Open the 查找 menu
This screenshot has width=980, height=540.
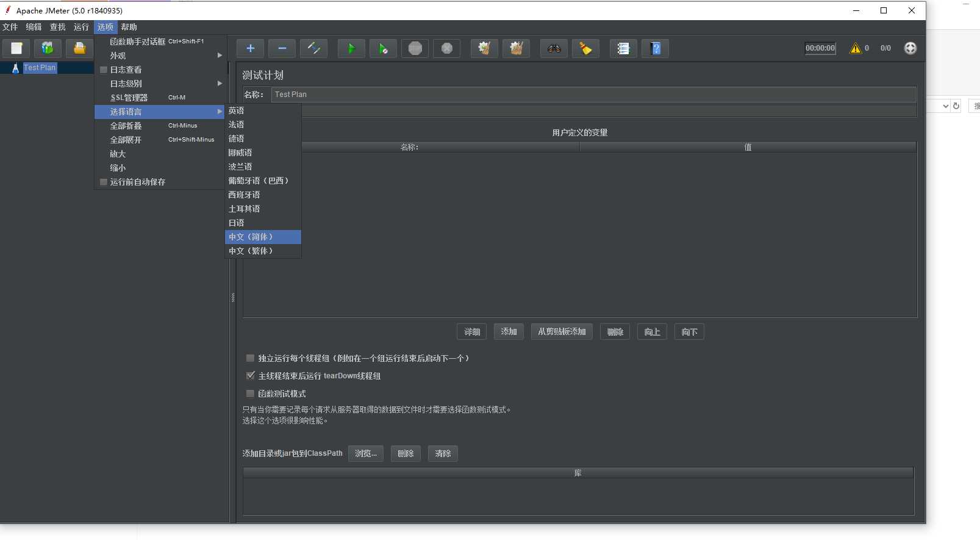pyautogui.click(x=57, y=27)
